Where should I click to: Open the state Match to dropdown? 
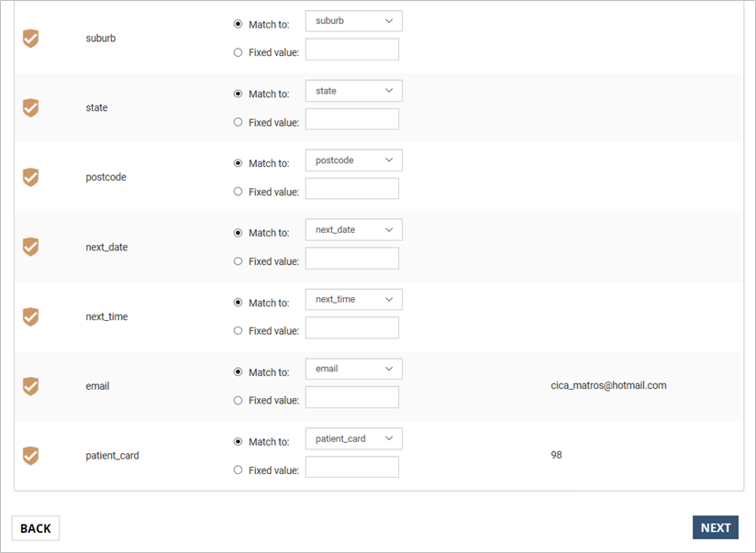[354, 91]
